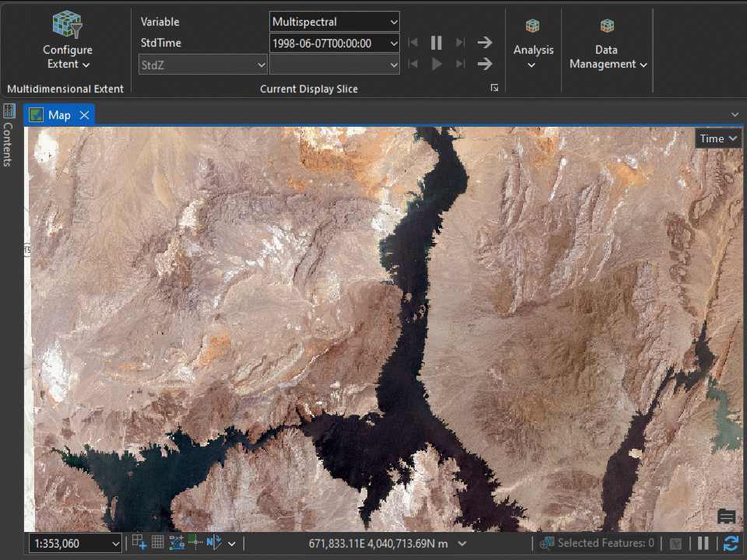This screenshot has width=747, height=560.
Task: Pause the StdTime animation in the ribbon
Action: pyautogui.click(x=437, y=43)
